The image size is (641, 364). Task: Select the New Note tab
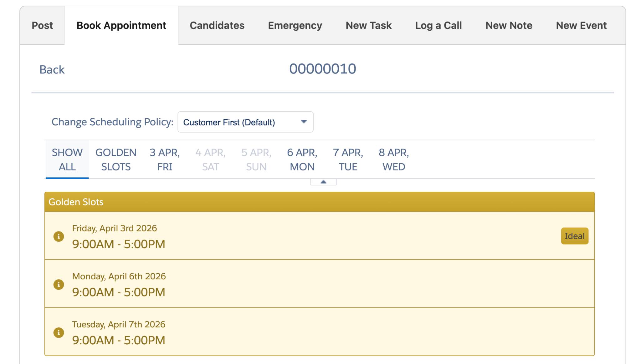509,25
